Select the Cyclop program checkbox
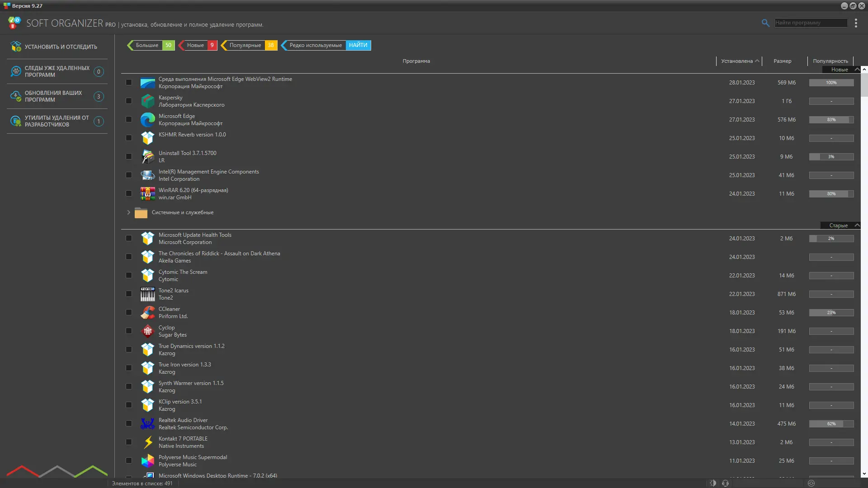Screen dimensions: 868x488 [x=129, y=331]
